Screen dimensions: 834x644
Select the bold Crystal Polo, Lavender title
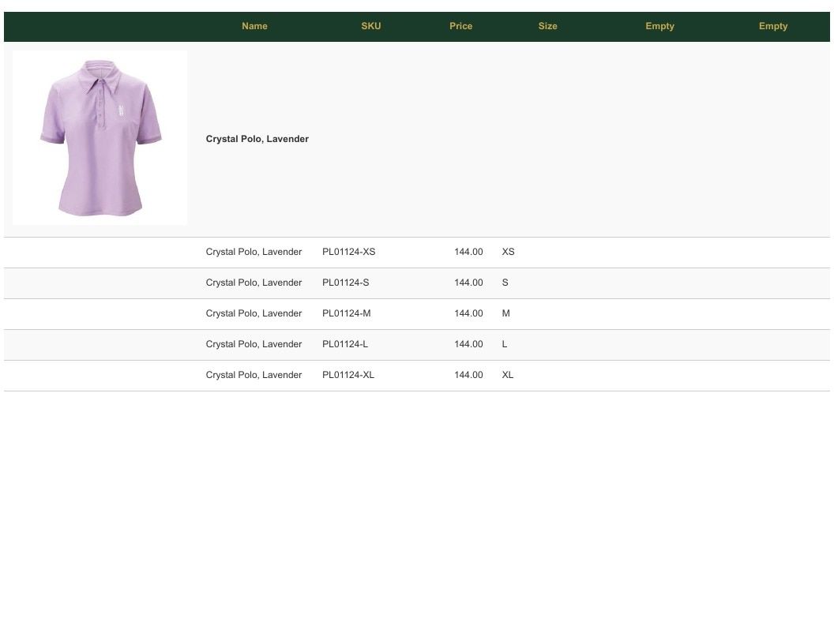point(257,139)
